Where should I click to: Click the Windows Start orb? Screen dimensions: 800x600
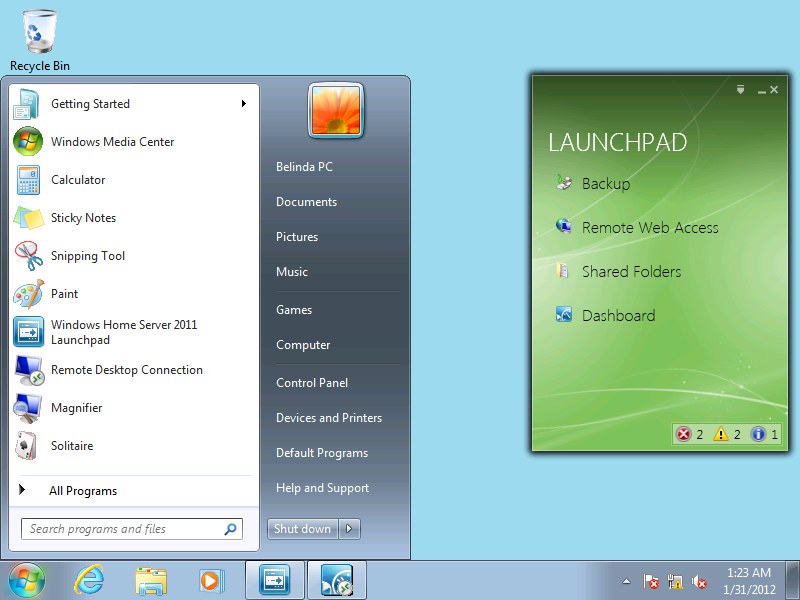pyautogui.click(x=27, y=580)
